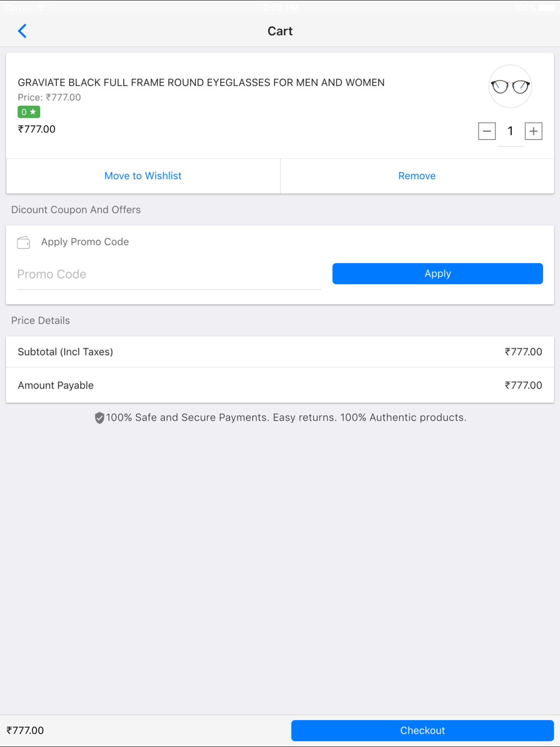Proceed with the Checkout button
The width and height of the screenshot is (560, 747).
click(x=422, y=730)
